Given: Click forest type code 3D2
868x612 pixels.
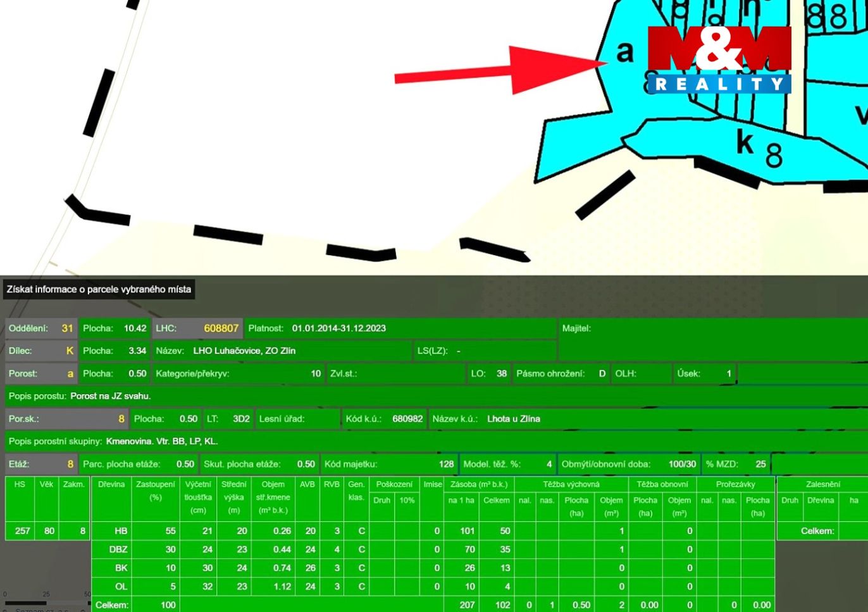Looking at the screenshot, I should (241, 419).
